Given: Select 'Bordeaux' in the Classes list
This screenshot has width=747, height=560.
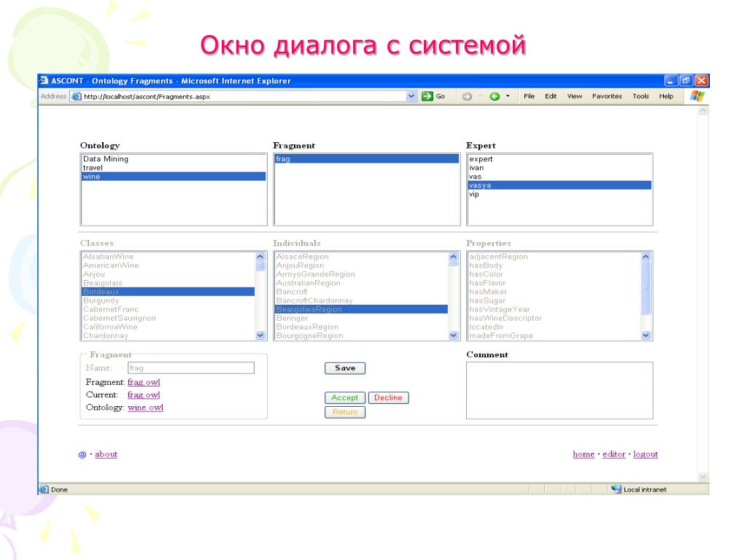Looking at the screenshot, I should pyautogui.click(x=169, y=292).
